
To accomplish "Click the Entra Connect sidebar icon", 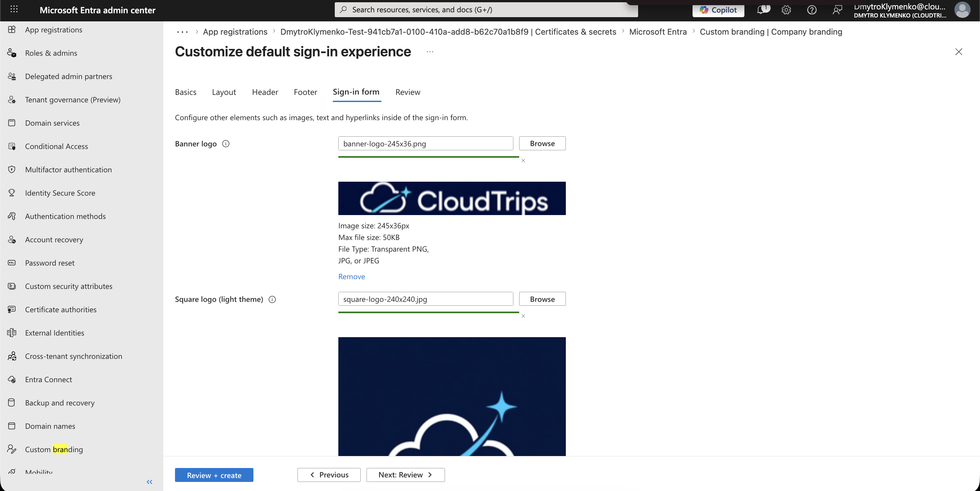I will pos(12,379).
